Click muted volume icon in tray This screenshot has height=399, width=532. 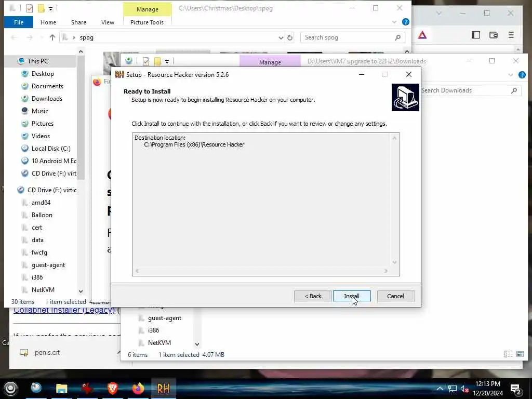click(x=464, y=389)
